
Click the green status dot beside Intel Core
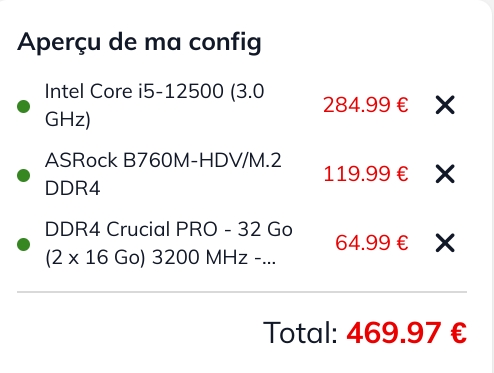pyautogui.click(x=24, y=107)
